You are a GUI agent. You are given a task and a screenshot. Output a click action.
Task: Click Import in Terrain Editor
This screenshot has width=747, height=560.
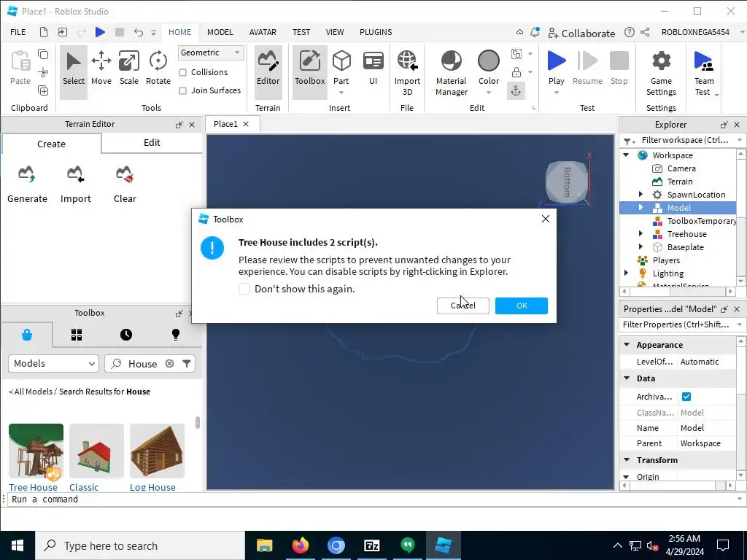point(75,184)
